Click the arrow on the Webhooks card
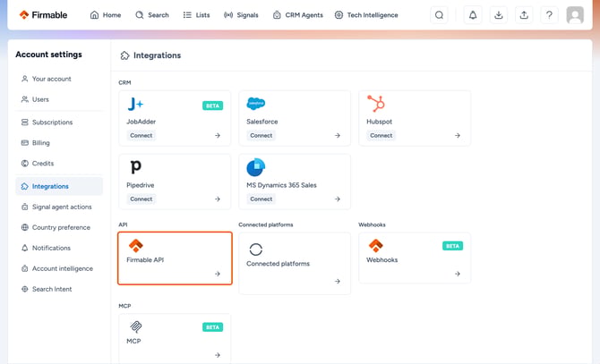600x364 pixels. [x=458, y=274]
